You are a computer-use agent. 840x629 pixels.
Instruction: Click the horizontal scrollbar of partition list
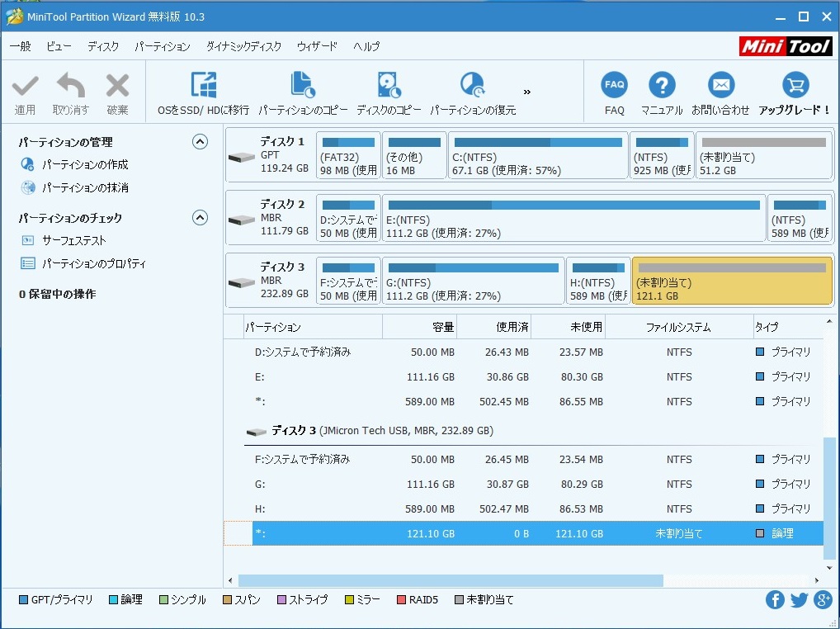point(450,581)
